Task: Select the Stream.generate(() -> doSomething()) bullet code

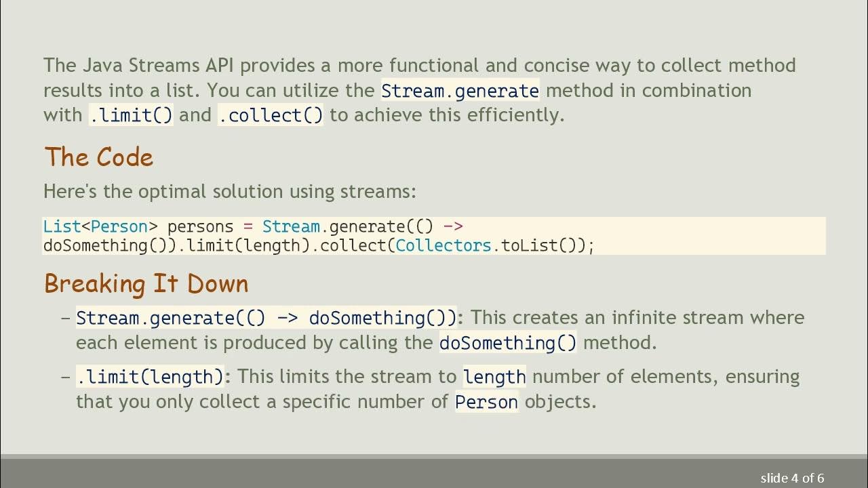Action: point(267,318)
